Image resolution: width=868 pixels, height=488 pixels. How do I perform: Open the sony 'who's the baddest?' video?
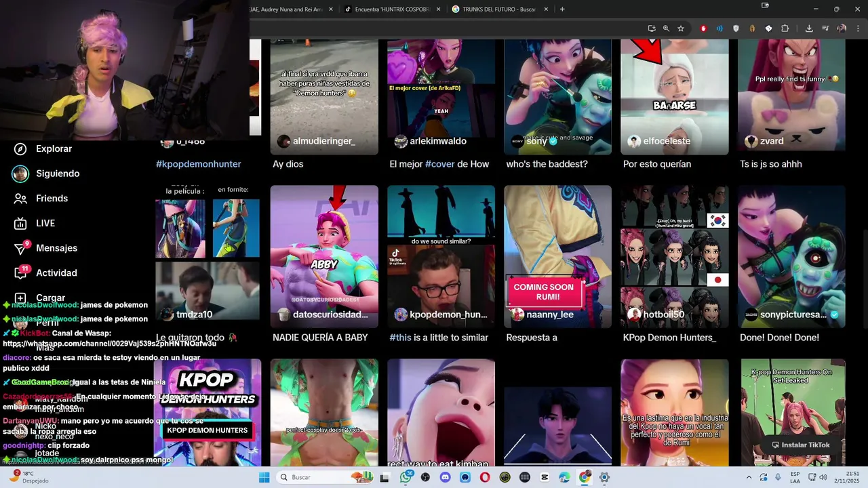click(x=557, y=97)
